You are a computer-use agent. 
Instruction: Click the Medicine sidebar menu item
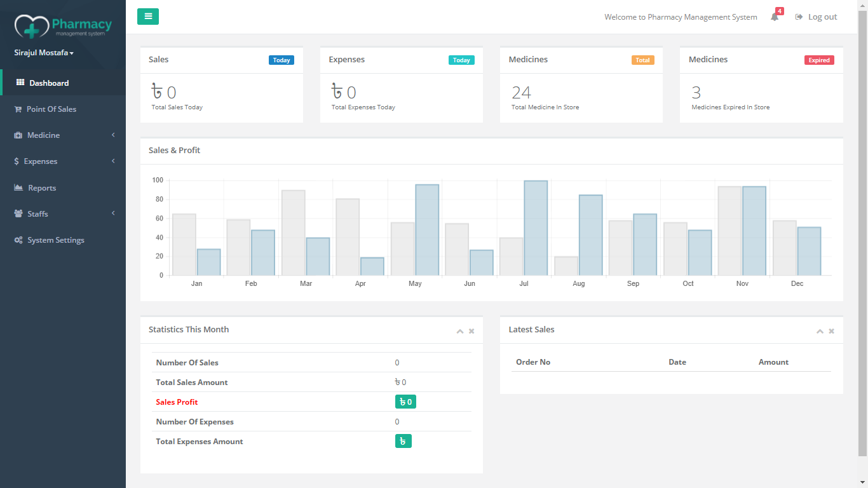pyautogui.click(x=63, y=135)
